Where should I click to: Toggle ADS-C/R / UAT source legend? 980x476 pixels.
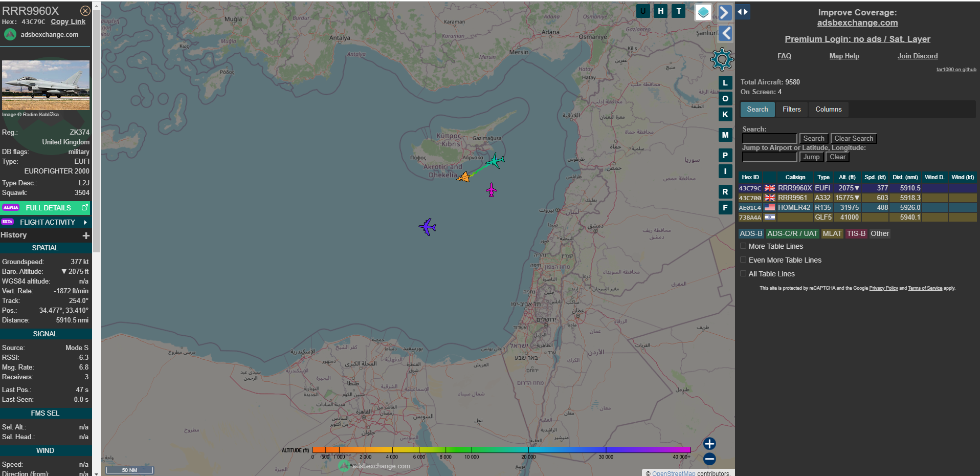click(792, 233)
